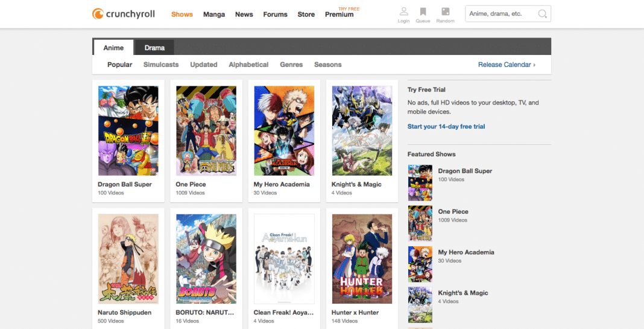The image size is (644, 329).
Task: Click 'Knight's & Magic' title in grid
Action: [356, 184]
